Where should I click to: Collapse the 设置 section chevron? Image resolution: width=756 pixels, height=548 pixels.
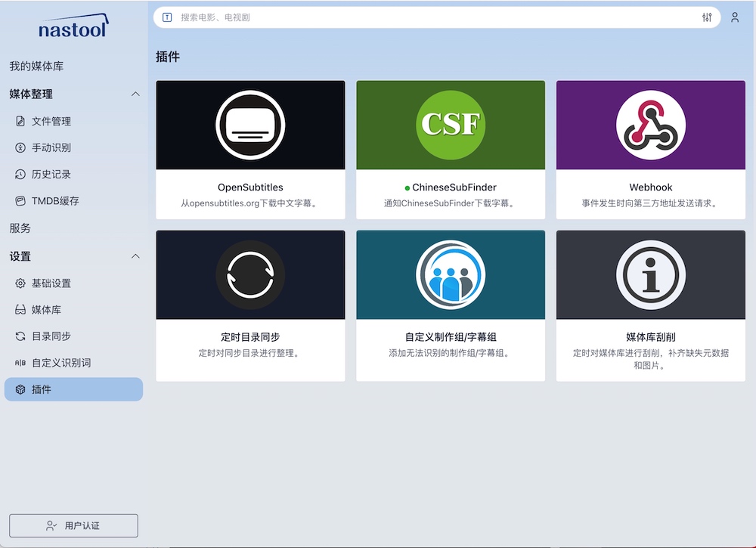tap(135, 256)
